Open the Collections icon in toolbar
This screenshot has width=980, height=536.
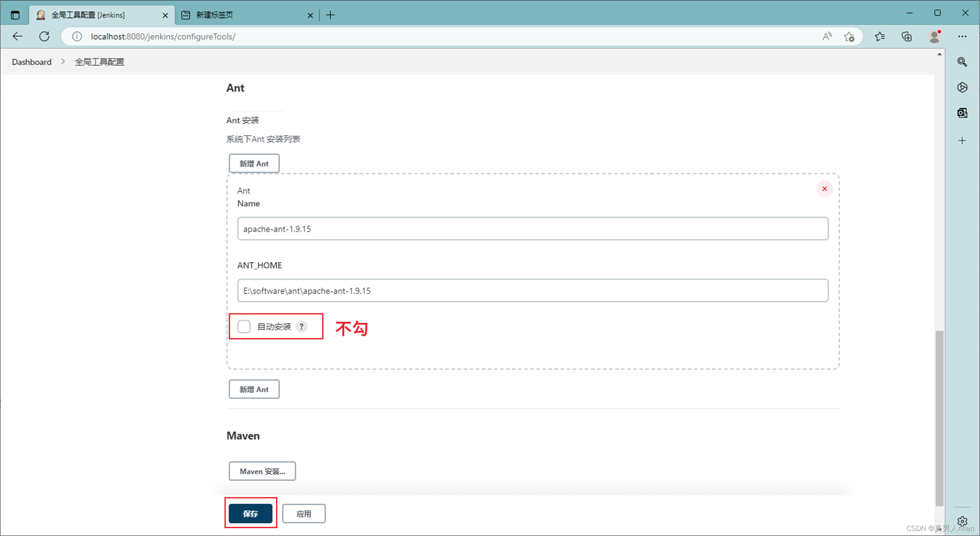coord(907,36)
